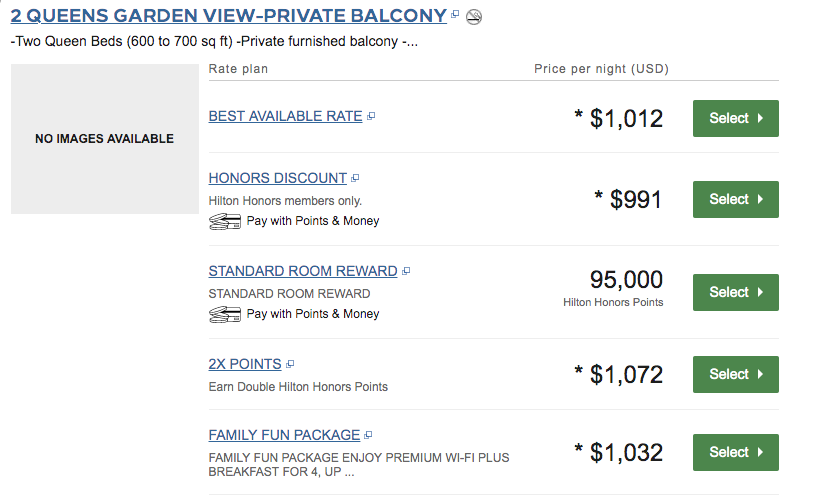The image size is (816, 504).
Task: Click the No Images Available placeholder
Action: [x=104, y=139]
